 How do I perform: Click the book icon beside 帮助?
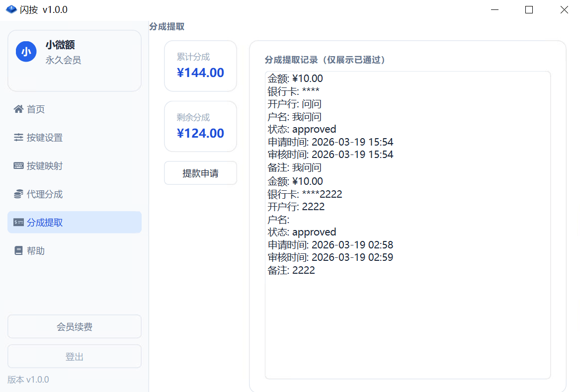(18, 251)
